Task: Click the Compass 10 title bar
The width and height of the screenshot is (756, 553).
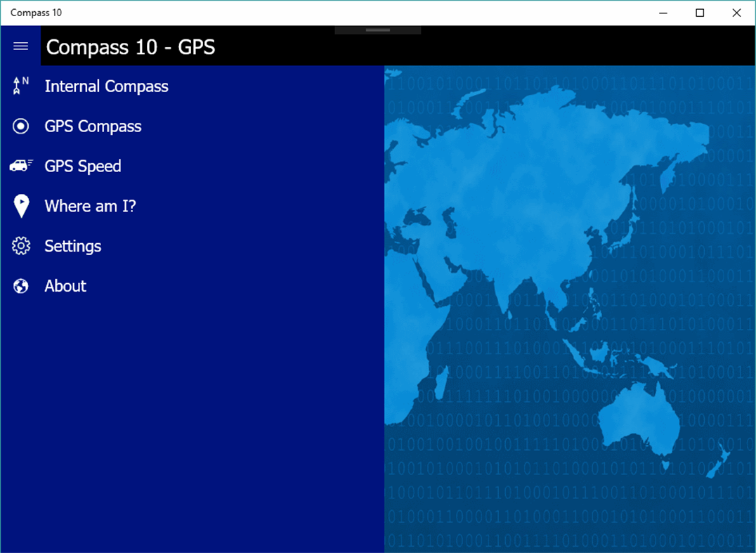Action: coord(281,12)
